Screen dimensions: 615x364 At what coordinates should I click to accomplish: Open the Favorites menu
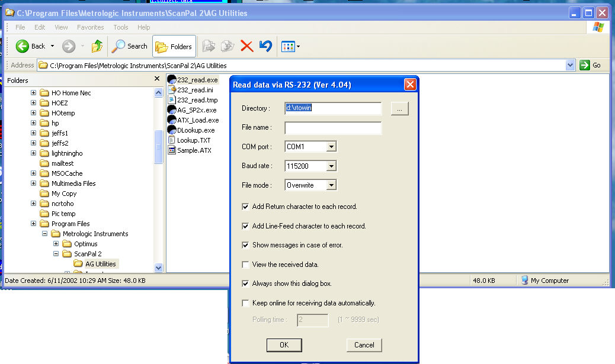(x=90, y=27)
